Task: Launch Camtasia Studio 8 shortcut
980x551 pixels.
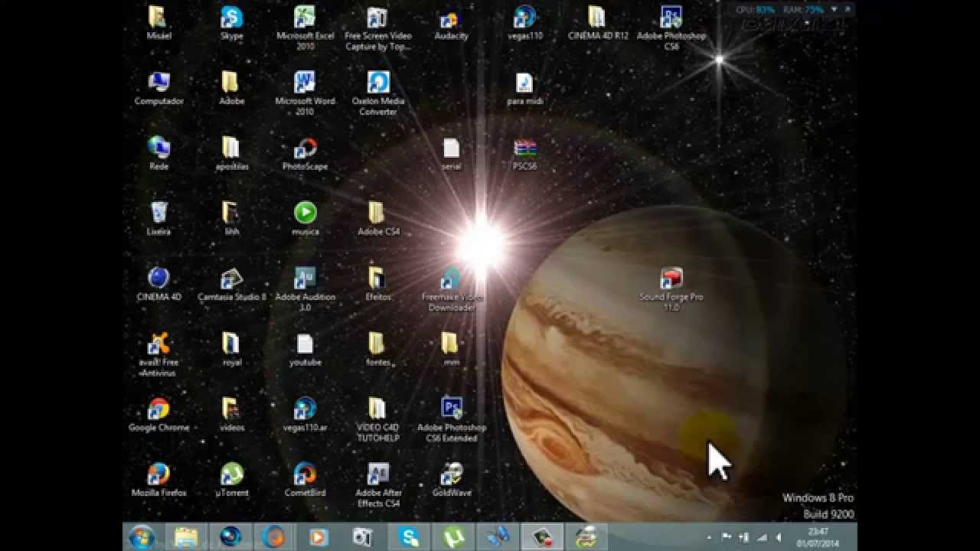Action: coord(231,283)
